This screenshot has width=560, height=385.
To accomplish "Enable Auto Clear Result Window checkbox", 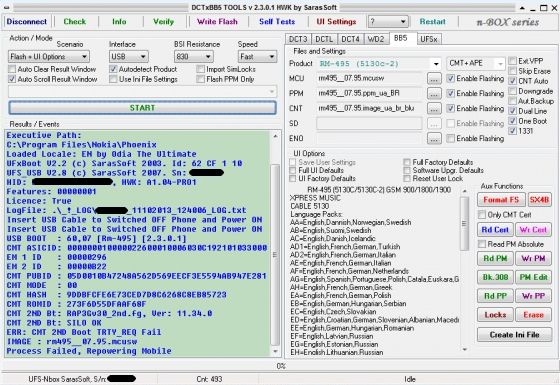I will coord(12,69).
